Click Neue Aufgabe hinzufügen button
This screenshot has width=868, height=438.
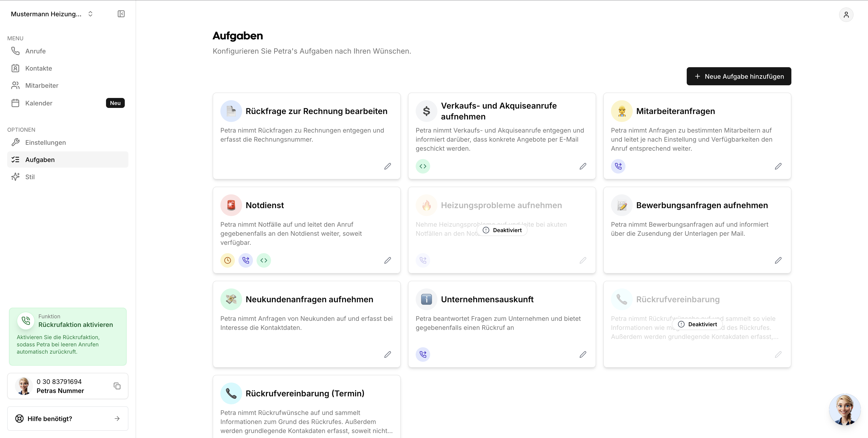pos(739,76)
